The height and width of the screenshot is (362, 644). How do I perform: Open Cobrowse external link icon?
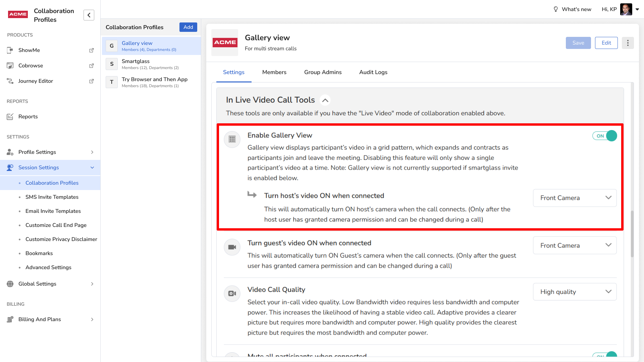tap(91, 66)
